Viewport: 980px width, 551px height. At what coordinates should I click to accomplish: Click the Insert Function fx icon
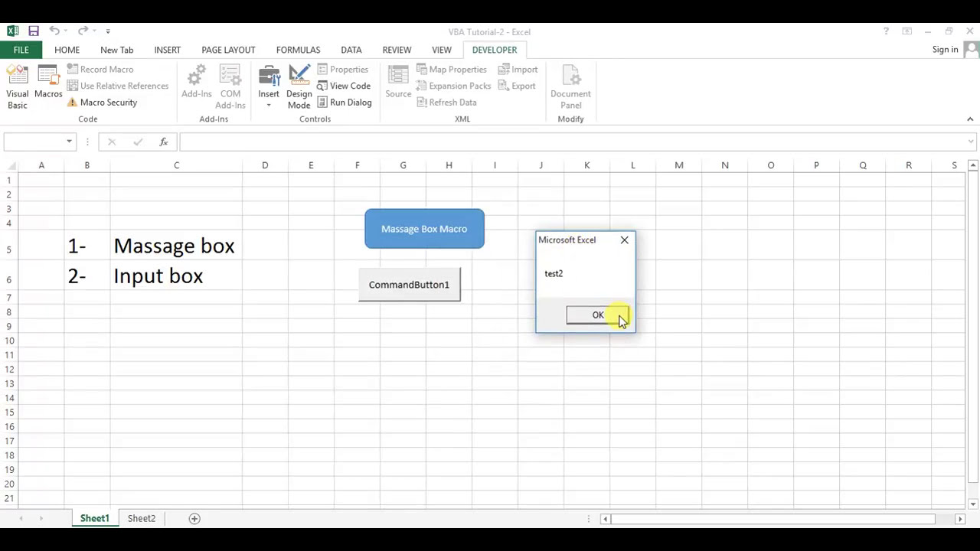(163, 142)
